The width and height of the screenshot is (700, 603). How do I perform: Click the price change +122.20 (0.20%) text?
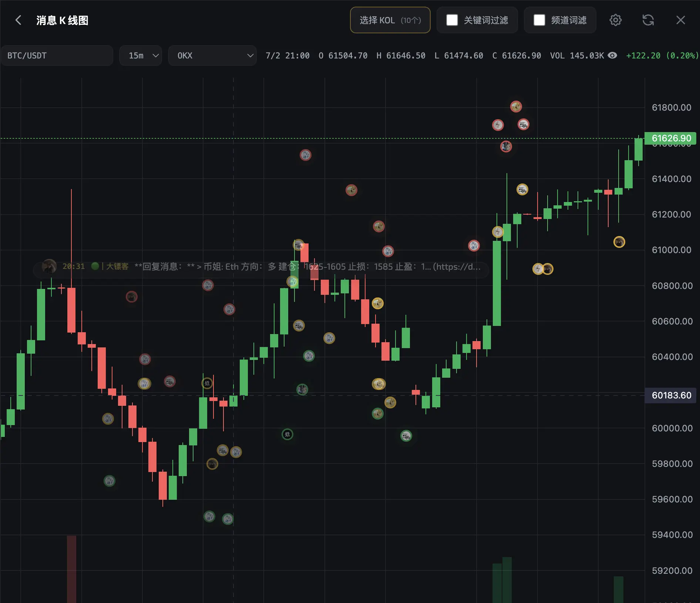coord(662,55)
